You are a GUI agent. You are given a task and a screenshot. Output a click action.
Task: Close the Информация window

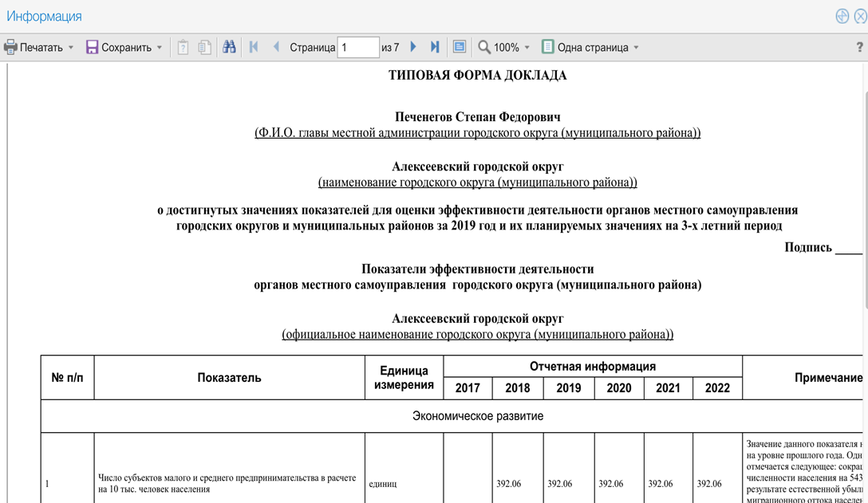(x=860, y=16)
